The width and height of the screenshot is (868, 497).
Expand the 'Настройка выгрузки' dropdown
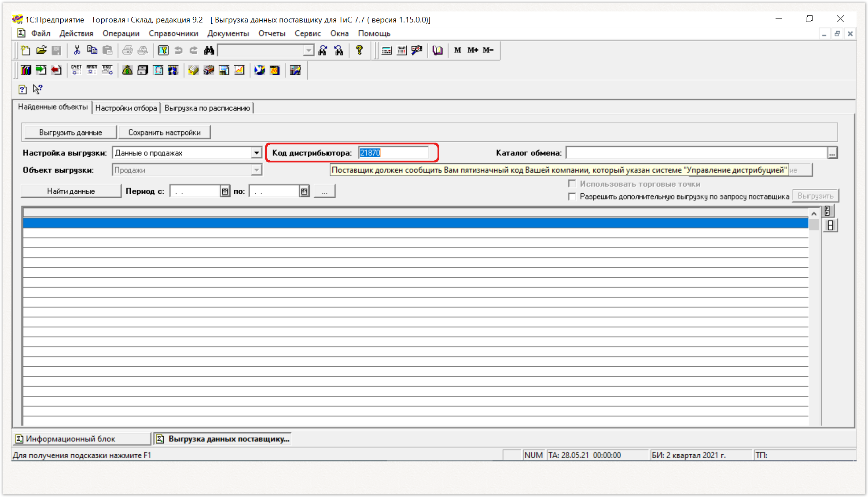point(257,153)
